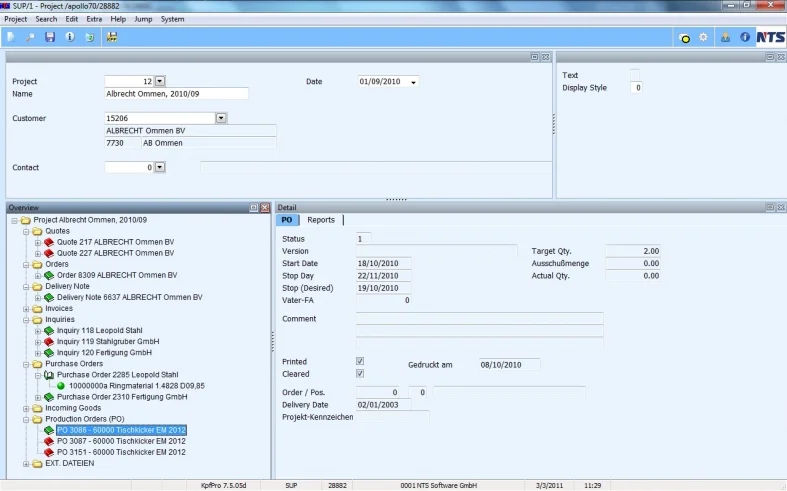Click the green book icon of Order 8309
Image resolution: width=787 pixels, height=491 pixels.
click(49, 276)
